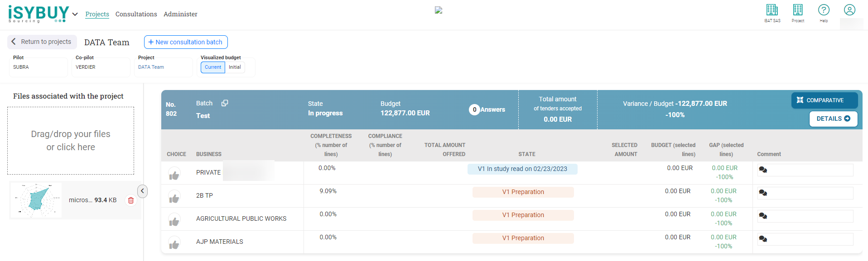
Task: Switch visualized budget to Initial
Action: point(235,67)
